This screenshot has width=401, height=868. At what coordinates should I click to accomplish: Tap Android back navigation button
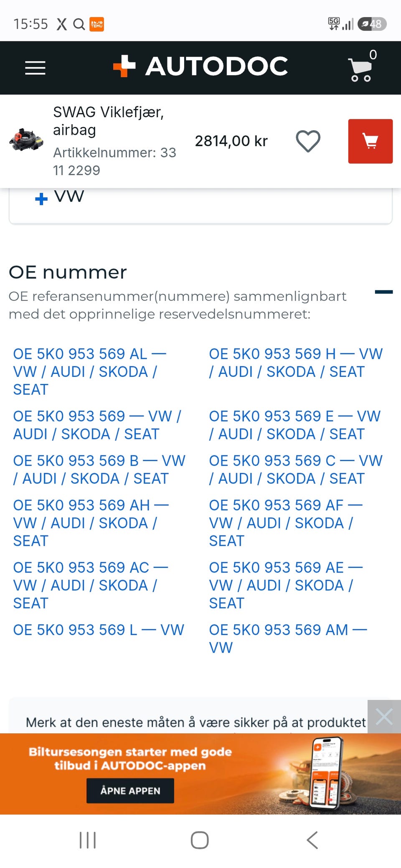(312, 840)
